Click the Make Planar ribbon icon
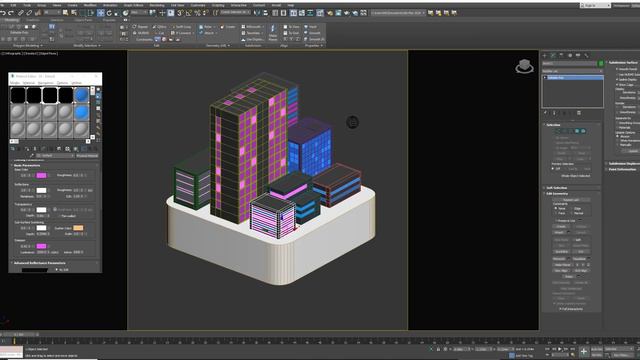The width and height of the screenshot is (640, 360). [273, 33]
